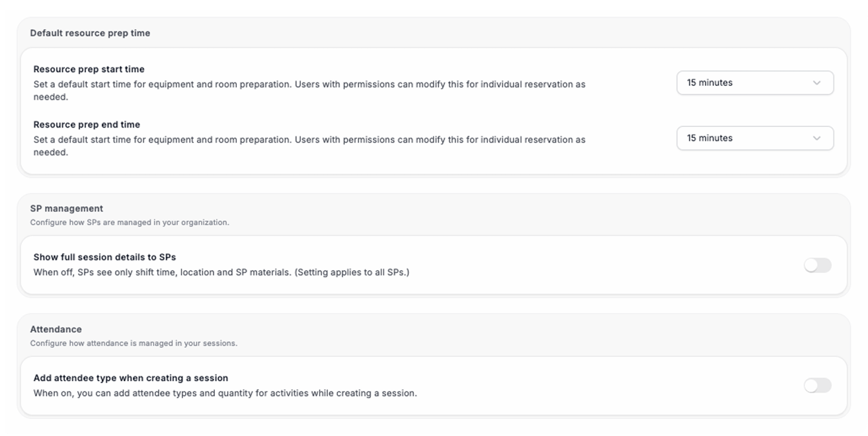
Task: Toggle Add attendee type when creating a session
Action: click(x=818, y=386)
